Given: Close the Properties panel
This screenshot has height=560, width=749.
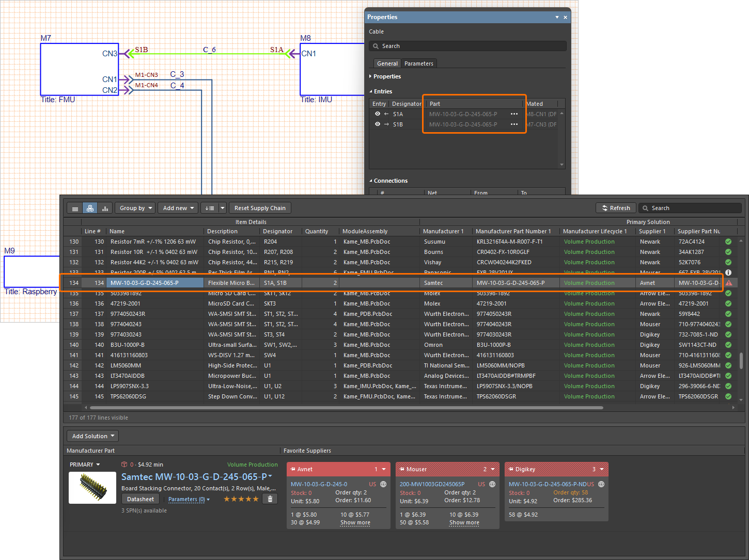Looking at the screenshot, I should click(565, 17).
